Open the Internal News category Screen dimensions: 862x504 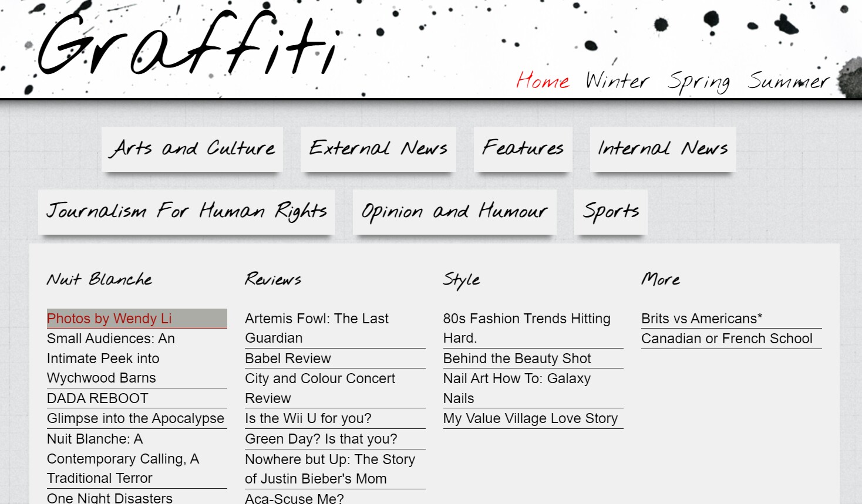pos(662,149)
